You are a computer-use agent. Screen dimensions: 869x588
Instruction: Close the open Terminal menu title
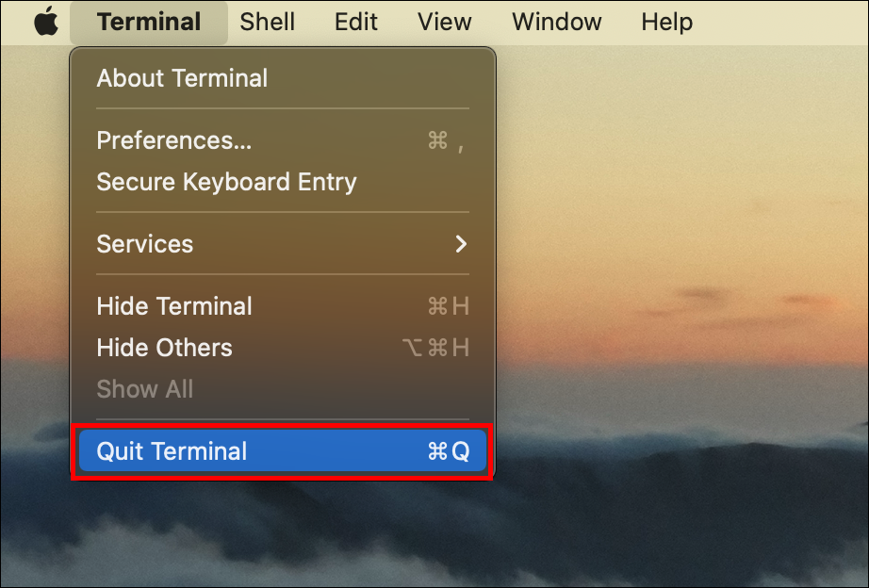click(149, 22)
